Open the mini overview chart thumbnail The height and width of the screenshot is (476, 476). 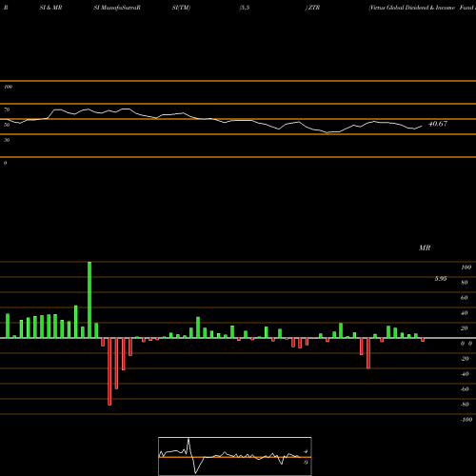(x=235, y=456)
